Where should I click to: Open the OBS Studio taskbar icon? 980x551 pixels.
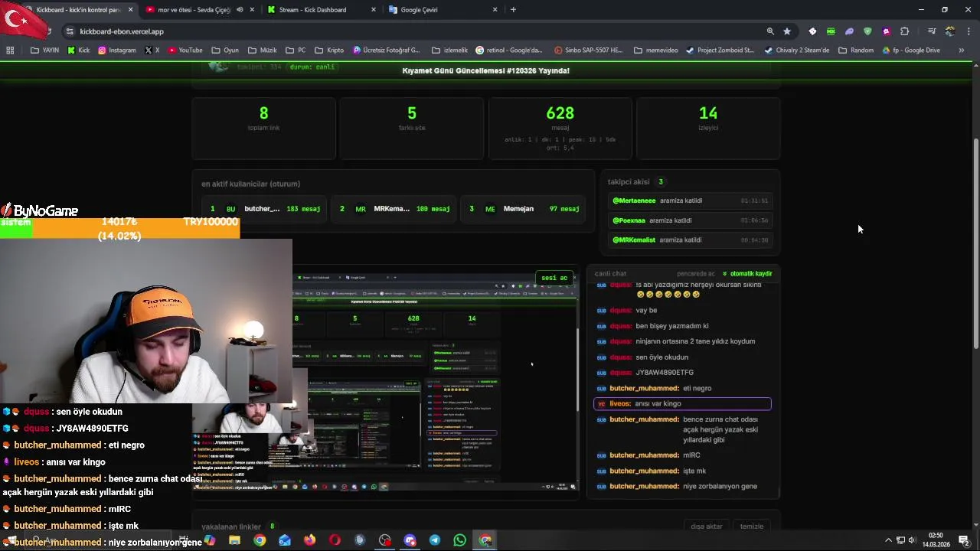tap(384, 540)
